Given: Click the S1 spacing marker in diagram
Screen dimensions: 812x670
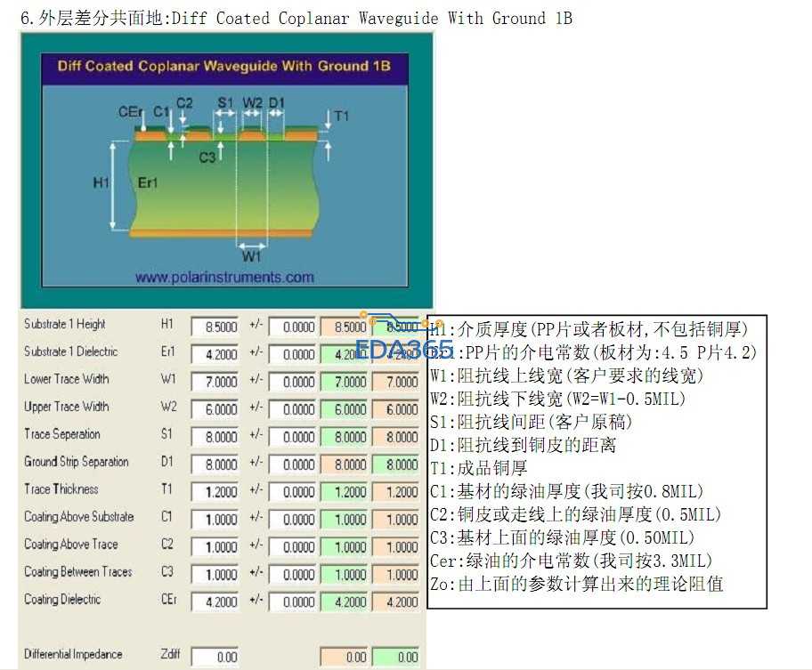Looking at the screenshot, I should pos(225,103).
